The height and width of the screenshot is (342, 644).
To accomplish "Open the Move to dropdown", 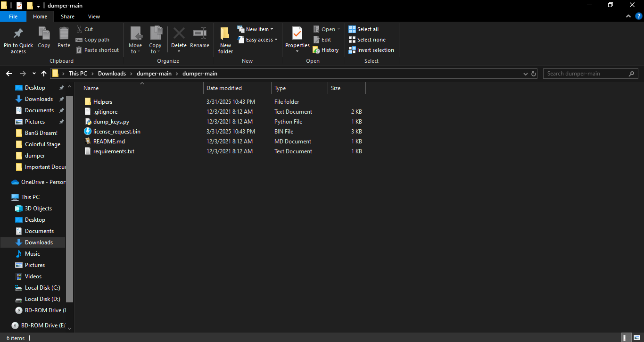I will [x=135, y=41].
